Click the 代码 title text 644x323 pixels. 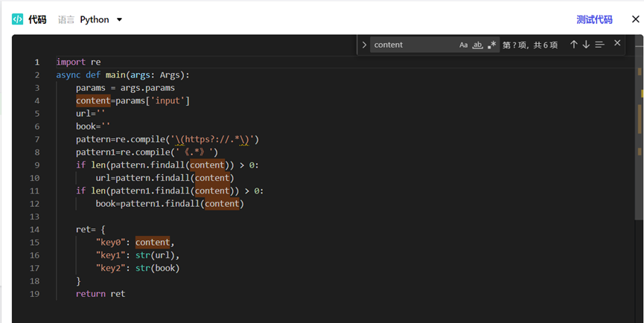pyautogui.click(x=37, y=19)
